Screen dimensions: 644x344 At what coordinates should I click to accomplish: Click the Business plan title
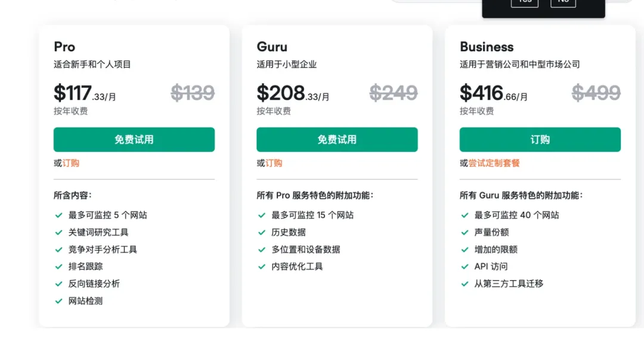click(x=487, y=47)
